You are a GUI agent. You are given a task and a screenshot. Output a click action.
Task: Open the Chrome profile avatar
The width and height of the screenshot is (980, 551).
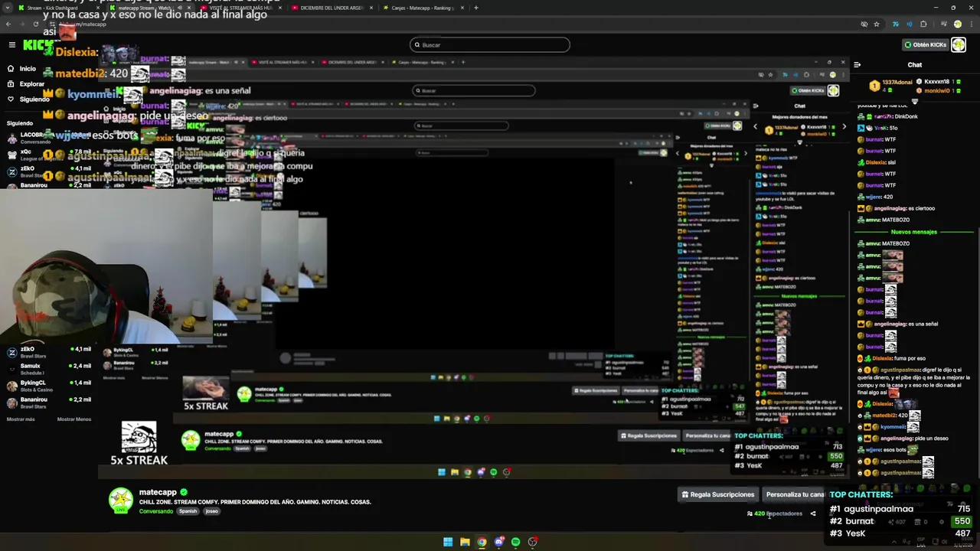957,24
